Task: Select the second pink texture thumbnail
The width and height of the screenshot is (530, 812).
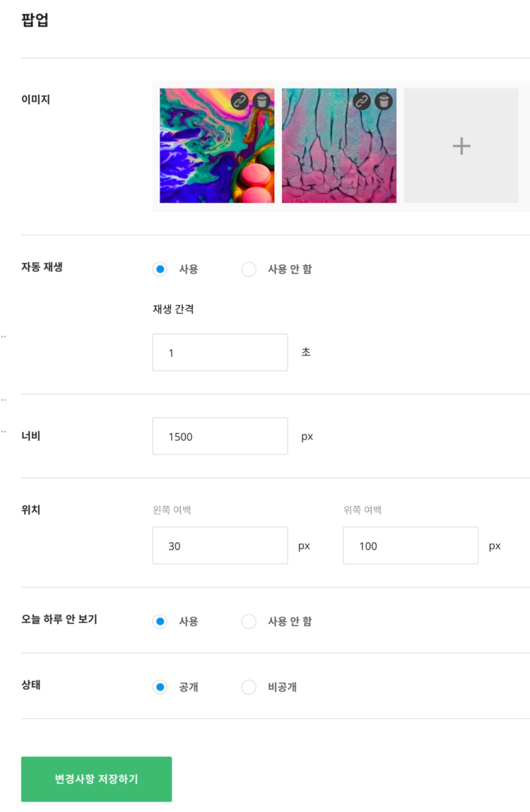Action: tap(338, 155)
